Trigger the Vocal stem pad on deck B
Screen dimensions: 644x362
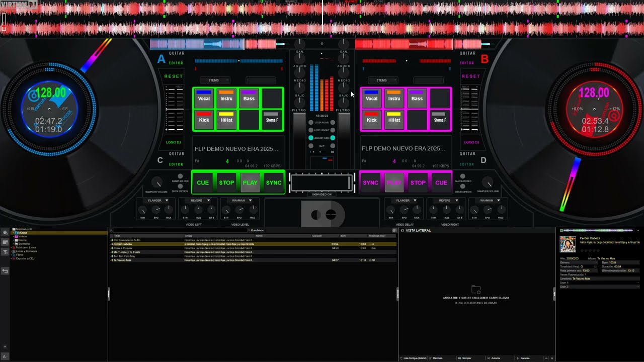pos(371,99)
